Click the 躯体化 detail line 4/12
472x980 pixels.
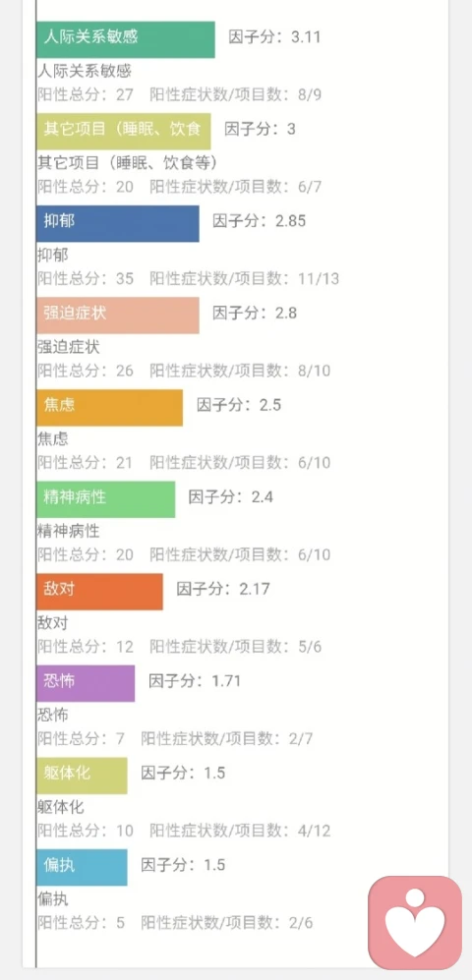tap(184, 831)
